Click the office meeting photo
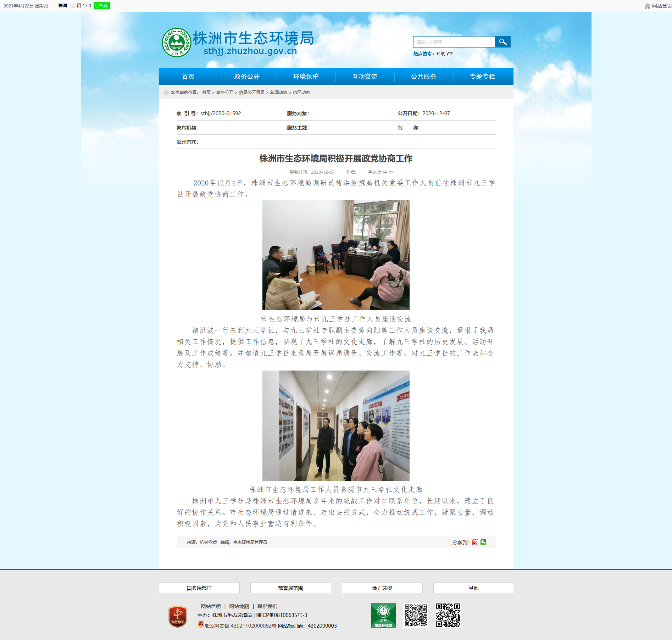672x640 pixels. [336, 255]
